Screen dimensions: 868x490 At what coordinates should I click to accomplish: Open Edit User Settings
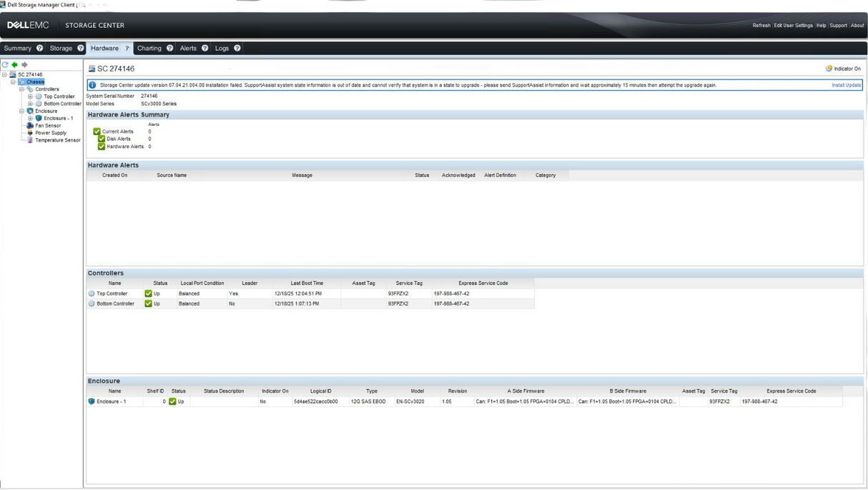click(x=793, y=25)
